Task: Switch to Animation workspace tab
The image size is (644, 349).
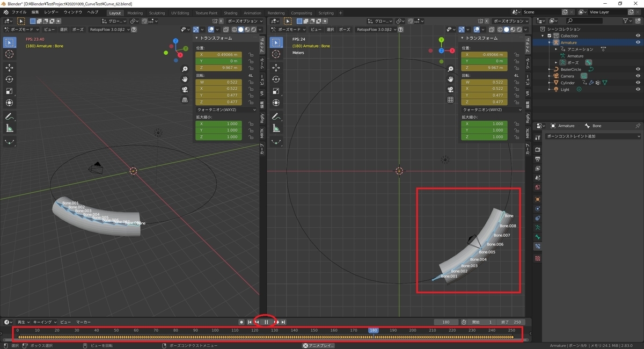Action: pyautogui.click(x=252, y=13)
